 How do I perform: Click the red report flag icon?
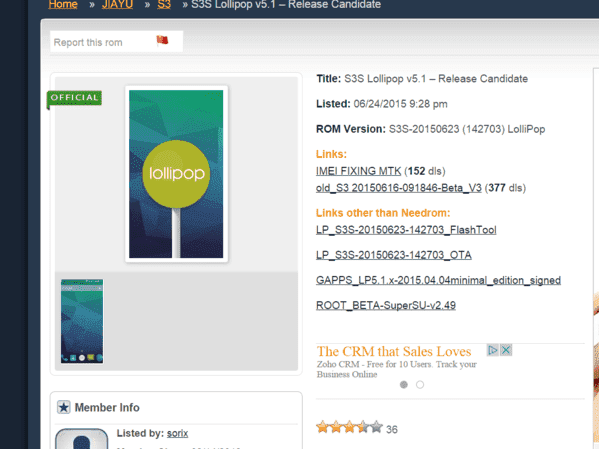(x=162, y=40)
